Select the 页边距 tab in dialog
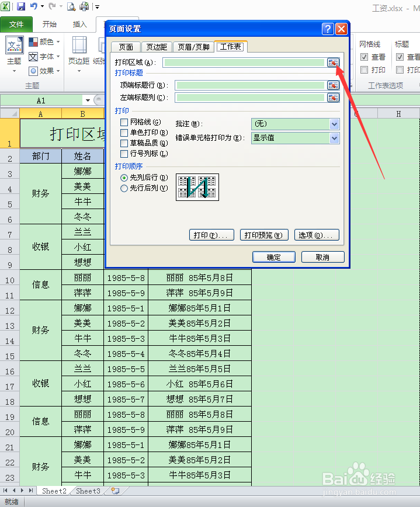Viewport: 420px width, 507px height. (x=157, y=47)
